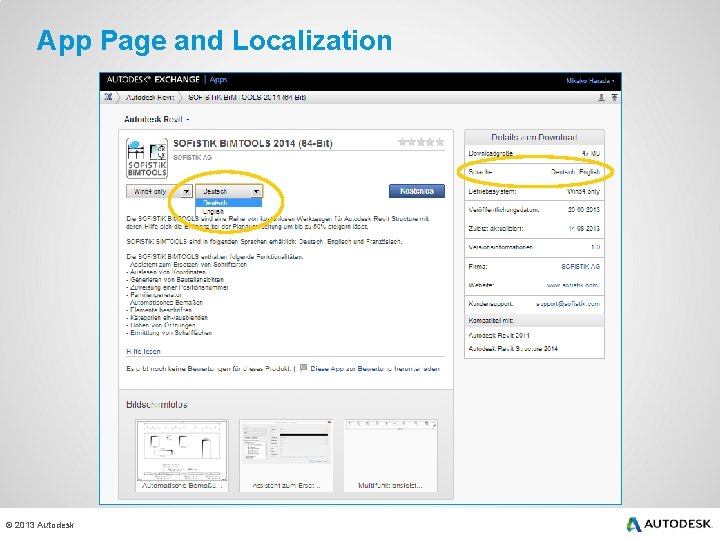
Task: Open the Assistent zum Erstellen screenshot thumbnail
Action: click(x=286, y=455)
